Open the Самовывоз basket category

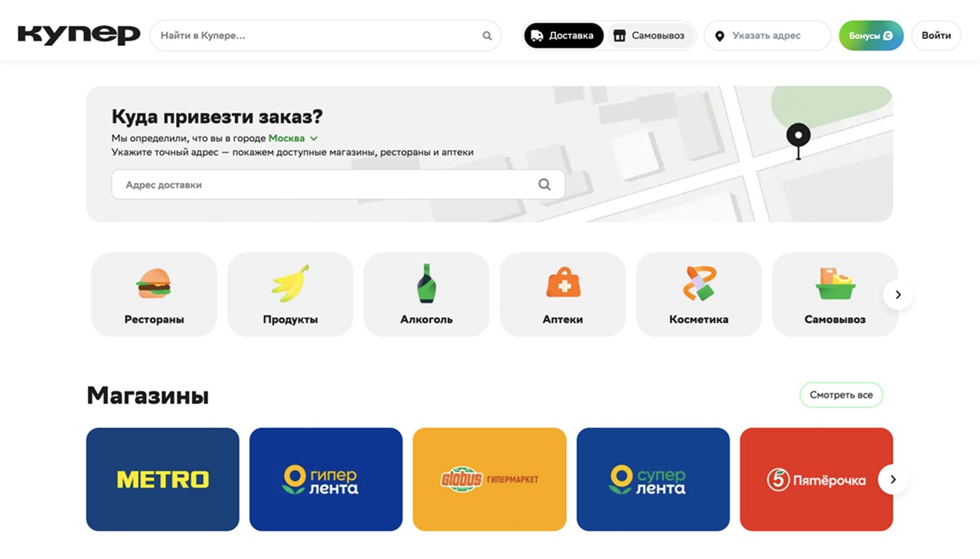tap(835, 295)
